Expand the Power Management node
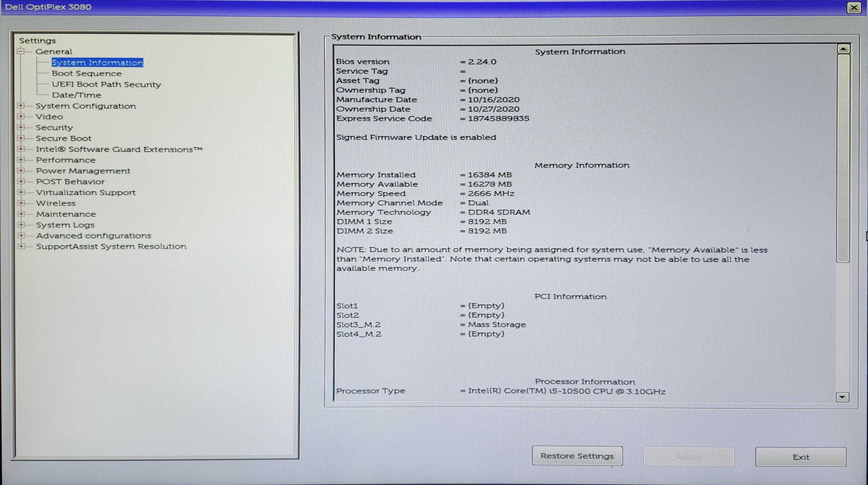This screenshot has height=485, width=868. tap(21, 170)
